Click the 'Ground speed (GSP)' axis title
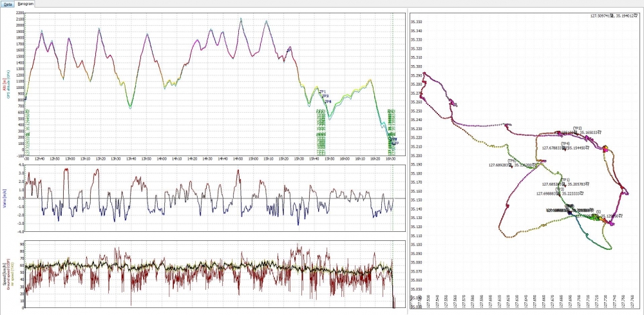 [8, 274]
